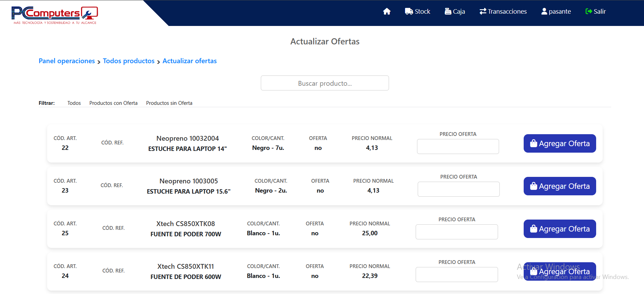
Task: Show Productos con Oferta filter
Action: tap(113, 103)
